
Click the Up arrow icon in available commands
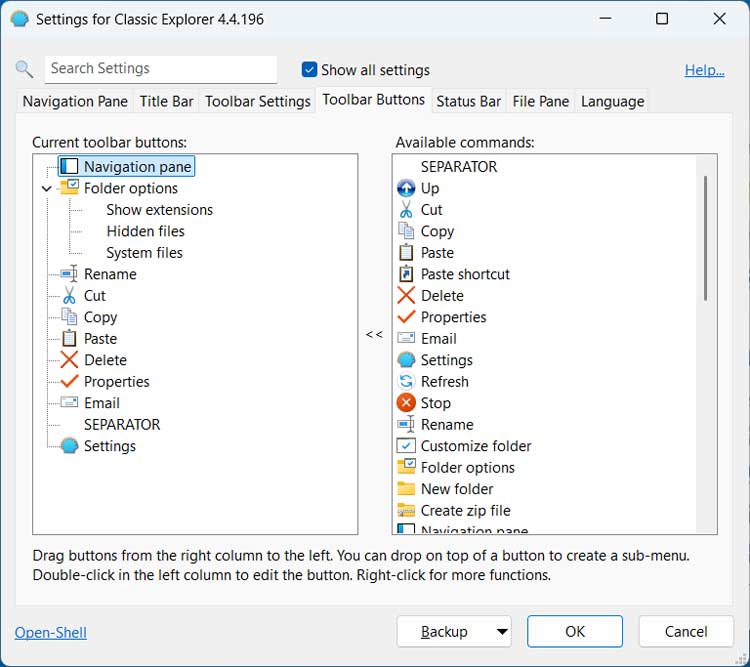[x=406, y=188]
